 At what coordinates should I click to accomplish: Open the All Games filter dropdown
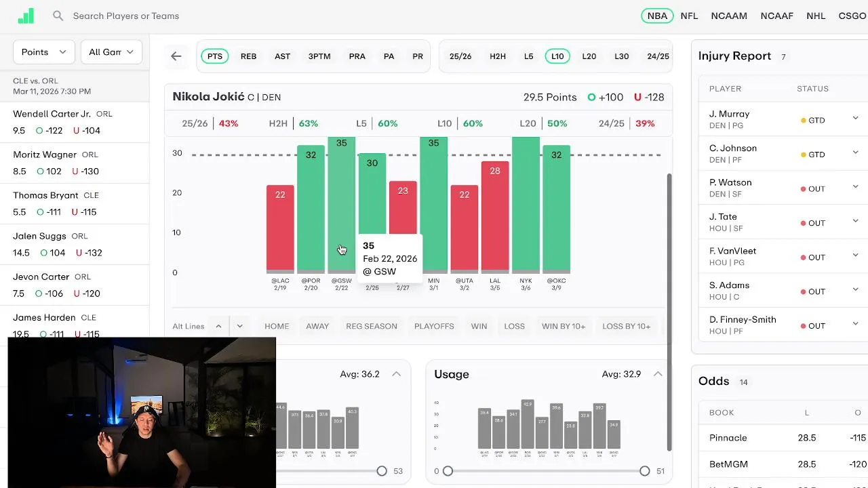111,52
